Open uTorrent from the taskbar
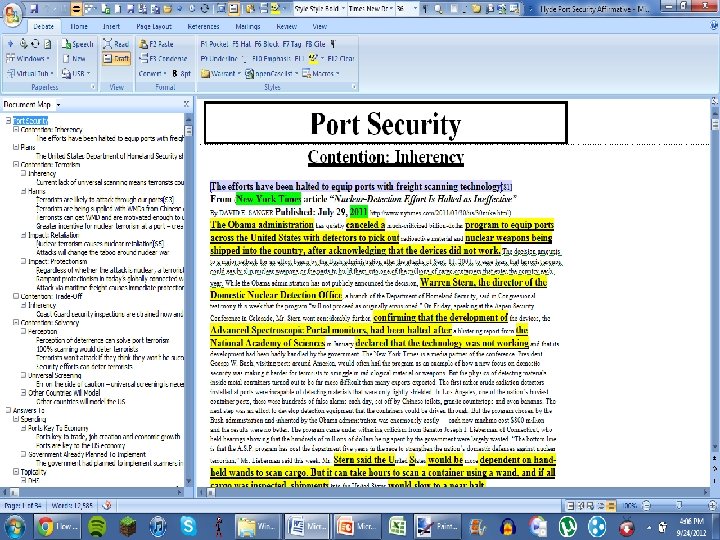 pyautogui.click(x=568, y=526)
